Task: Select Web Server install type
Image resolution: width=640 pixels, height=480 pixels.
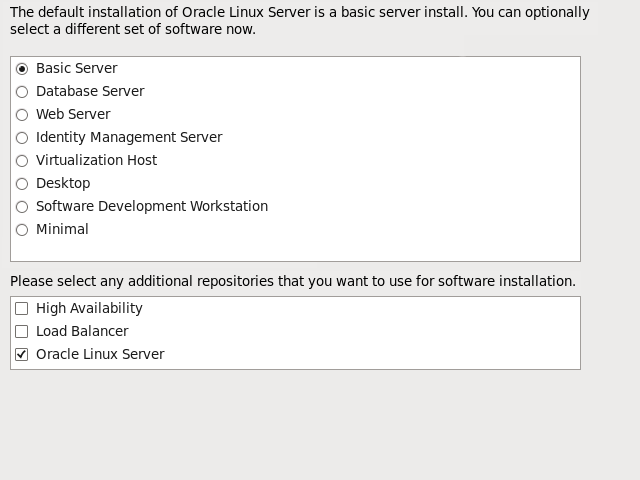Action: click(x=22, y=115)
